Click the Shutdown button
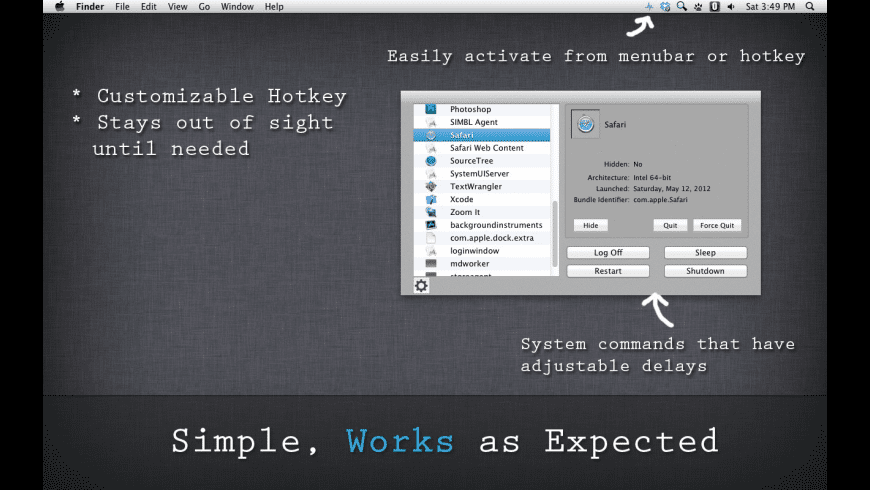 [705, 271]
